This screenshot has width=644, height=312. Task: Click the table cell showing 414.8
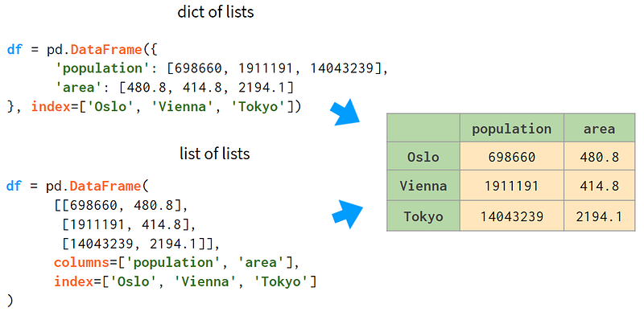point(599,186)
